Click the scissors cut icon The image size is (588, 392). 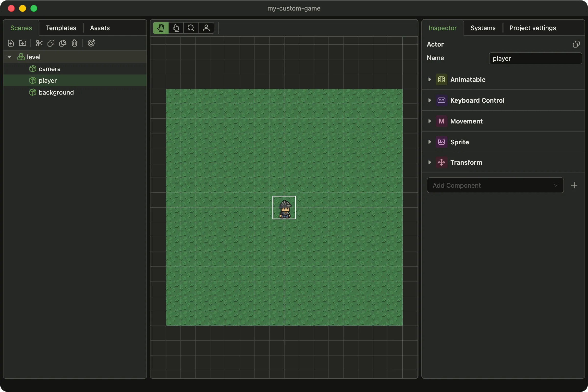[x=39, y=43]
